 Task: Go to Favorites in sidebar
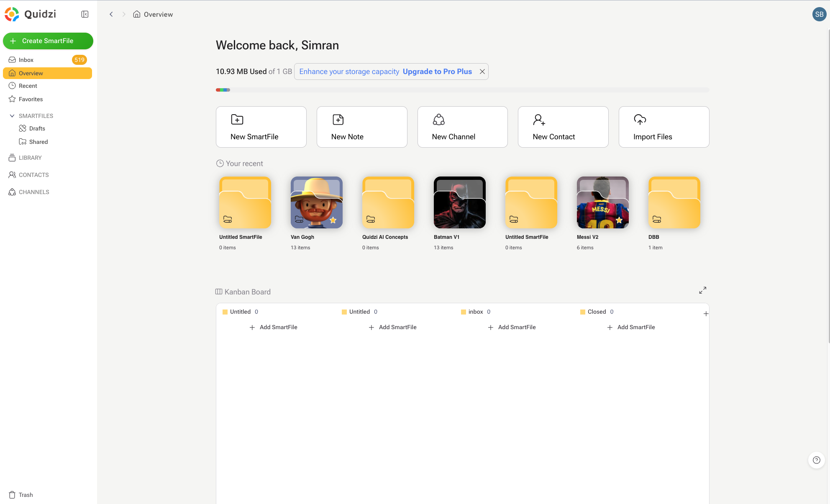(31, 99)
